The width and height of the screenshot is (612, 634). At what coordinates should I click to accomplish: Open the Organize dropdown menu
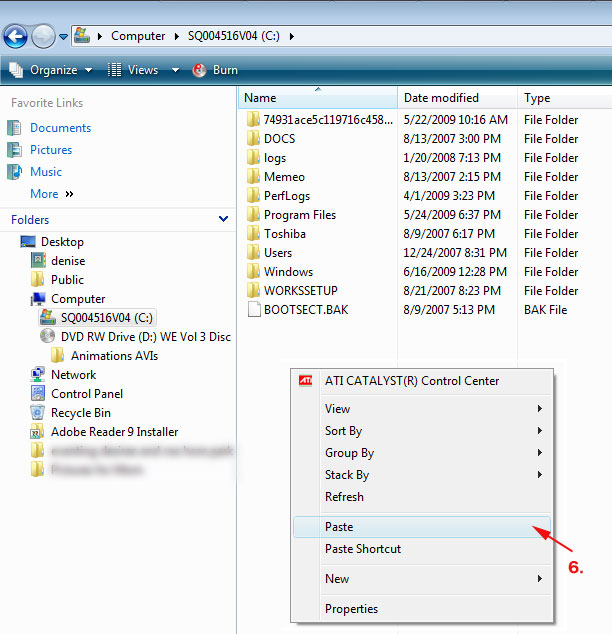(51, 70)
